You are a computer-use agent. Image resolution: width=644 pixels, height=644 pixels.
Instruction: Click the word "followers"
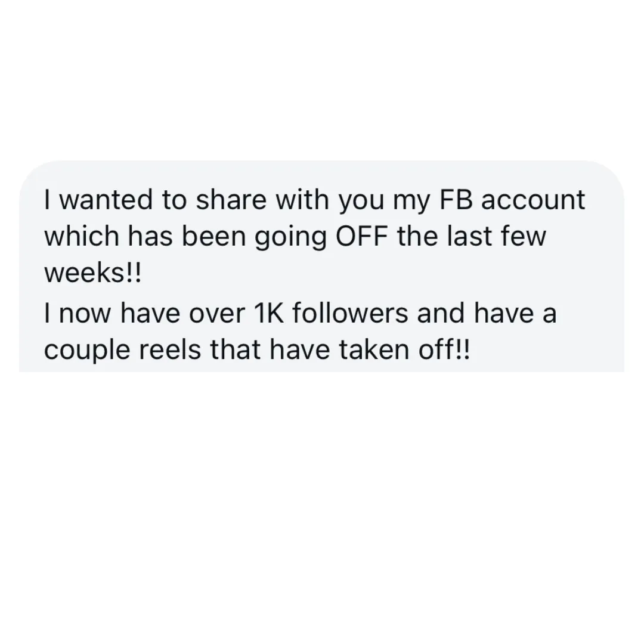pos(351,312)
